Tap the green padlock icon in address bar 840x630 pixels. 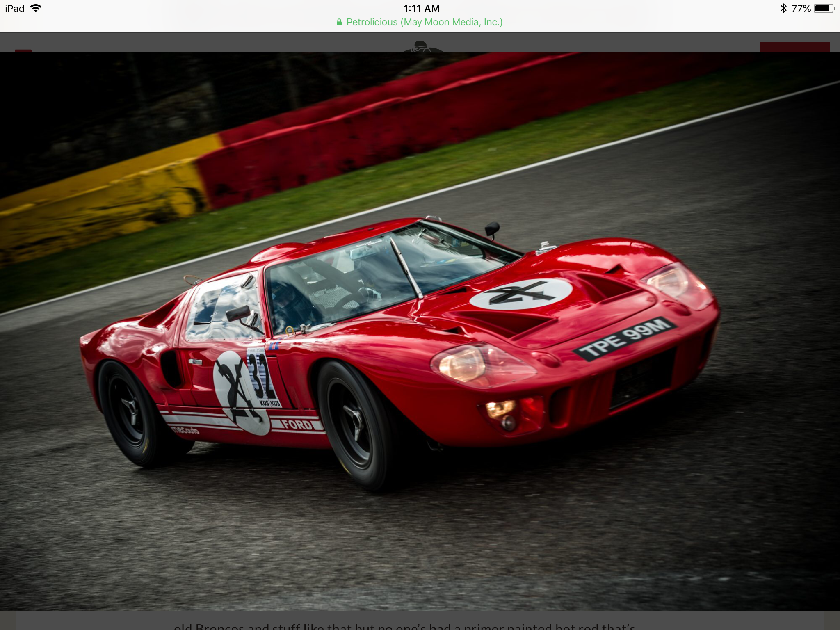pos(339,22)
